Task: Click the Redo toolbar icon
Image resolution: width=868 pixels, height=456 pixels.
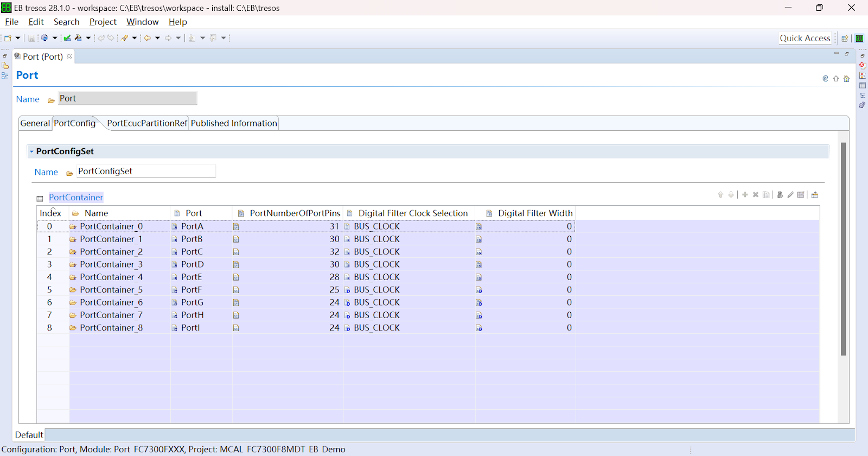Action: pyautogui.click(x=111, y=38)
